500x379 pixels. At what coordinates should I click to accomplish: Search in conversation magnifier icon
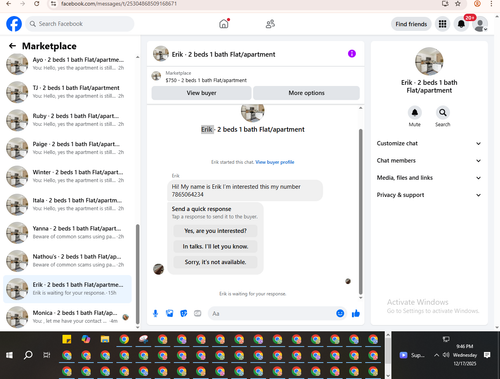tap(443, 113)
